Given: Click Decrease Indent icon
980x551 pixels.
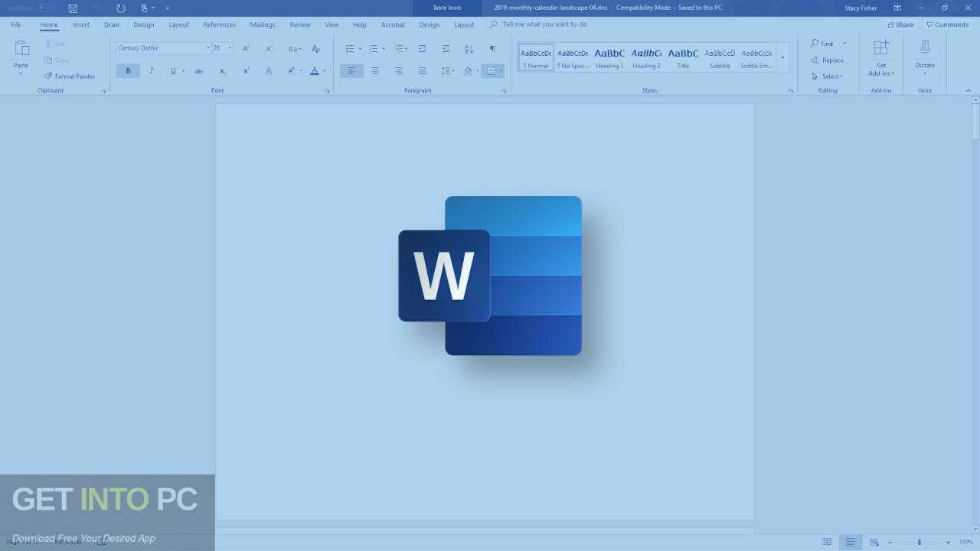Looking at the screenshot, I should coord(422,48).
